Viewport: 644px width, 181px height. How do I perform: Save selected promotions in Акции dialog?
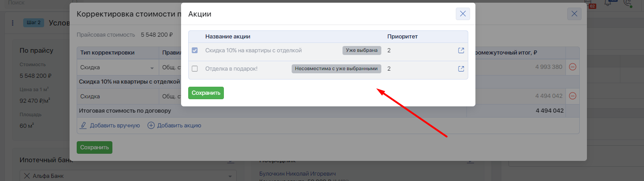pos(206,93)
